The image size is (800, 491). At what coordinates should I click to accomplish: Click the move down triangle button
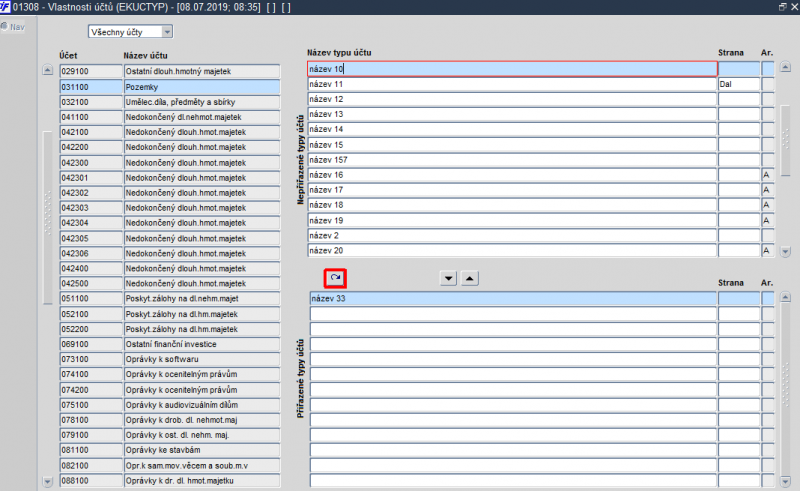448,279
